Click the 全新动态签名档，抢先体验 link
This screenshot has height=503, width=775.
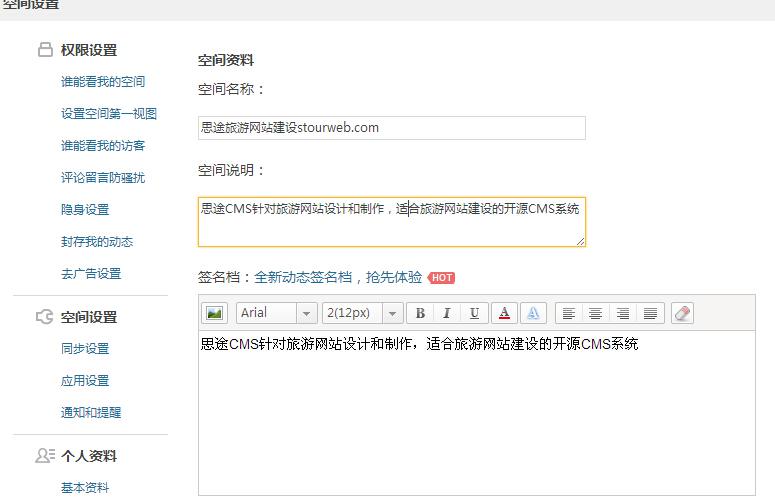tap(338, 277)
